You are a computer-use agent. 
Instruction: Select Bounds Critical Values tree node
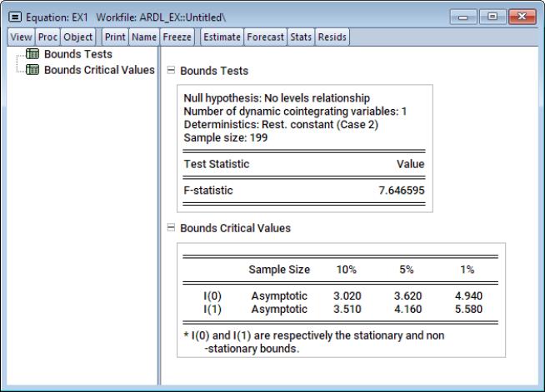(99, 69)
